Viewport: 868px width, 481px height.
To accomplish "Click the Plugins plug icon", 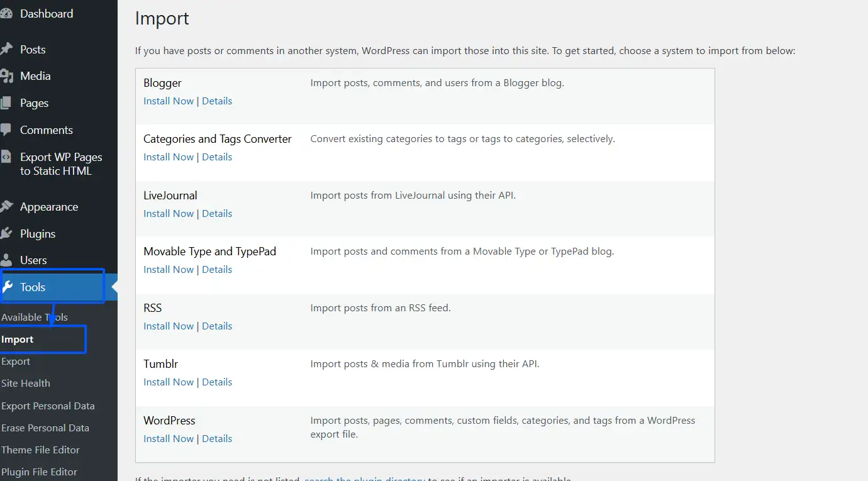I will point(6,234).
